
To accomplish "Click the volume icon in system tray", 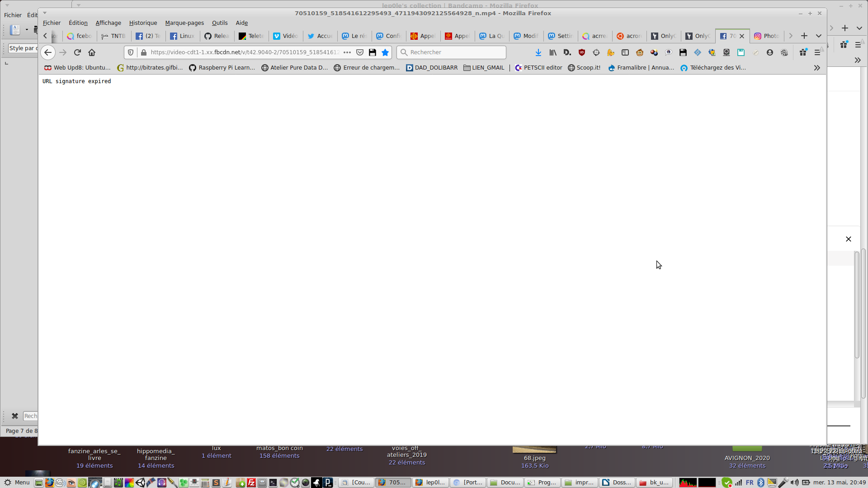I will click(x=794, y=483).
